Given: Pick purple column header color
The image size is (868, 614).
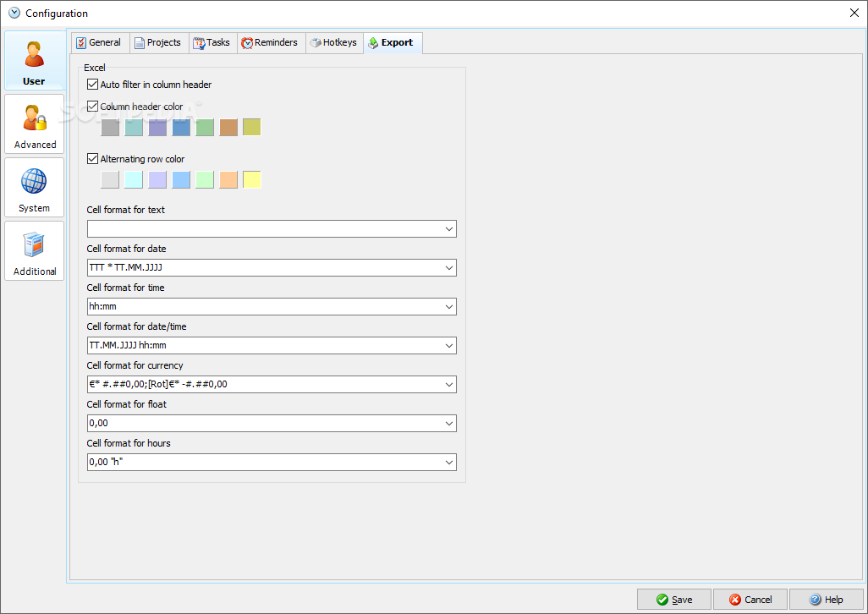Looking at the screenshot, I should pyautogui.click(x=157, y=127).
